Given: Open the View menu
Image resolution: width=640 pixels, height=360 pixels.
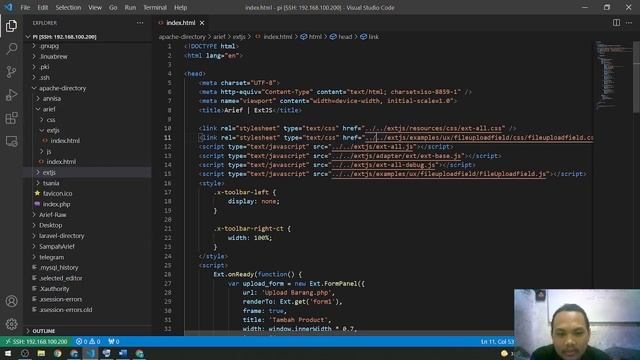Looking at the screenshot, I should click(x=95, y=7).
